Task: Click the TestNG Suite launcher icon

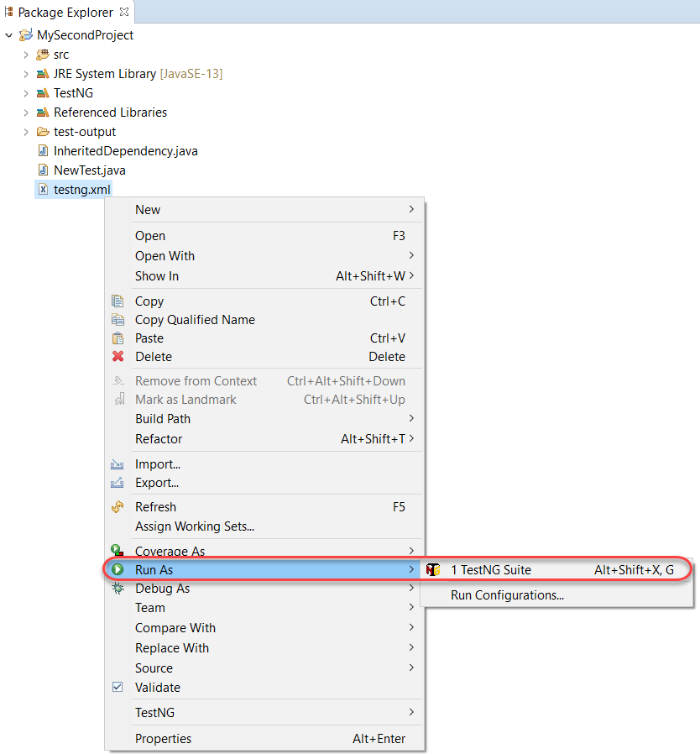Action: coord(433,570)
